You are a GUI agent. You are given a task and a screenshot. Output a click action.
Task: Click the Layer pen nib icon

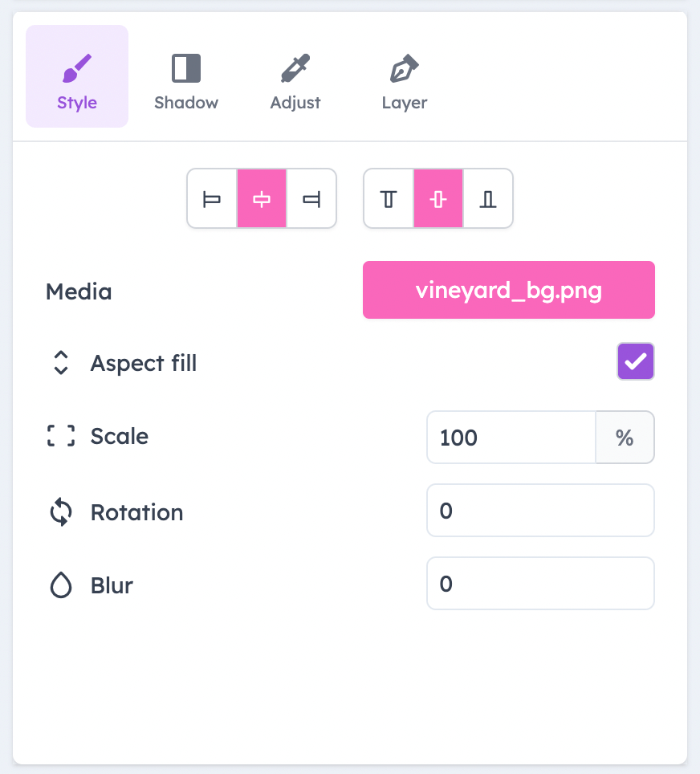[x=405, y=68]
